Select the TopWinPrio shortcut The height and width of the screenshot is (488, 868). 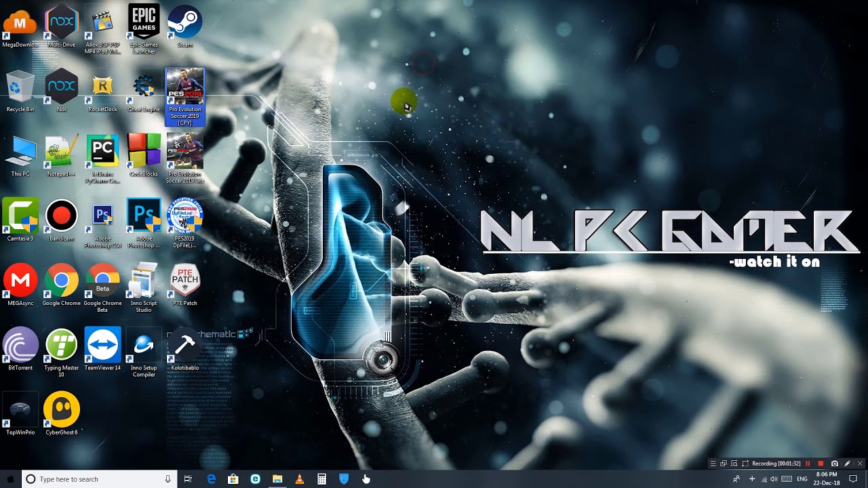coord(20,415)
